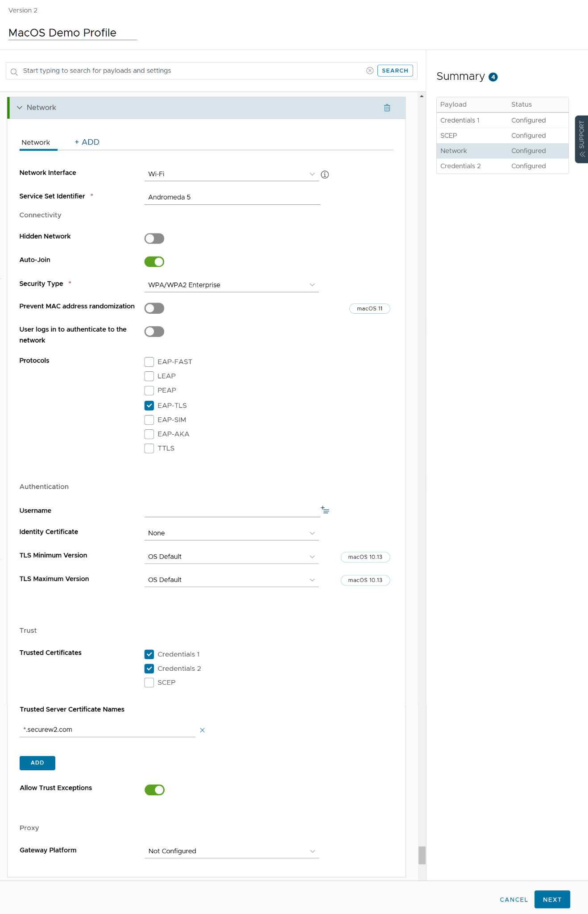Enable Prevent MAC address randomization
The image size is (588, 914).
(154, 308)
